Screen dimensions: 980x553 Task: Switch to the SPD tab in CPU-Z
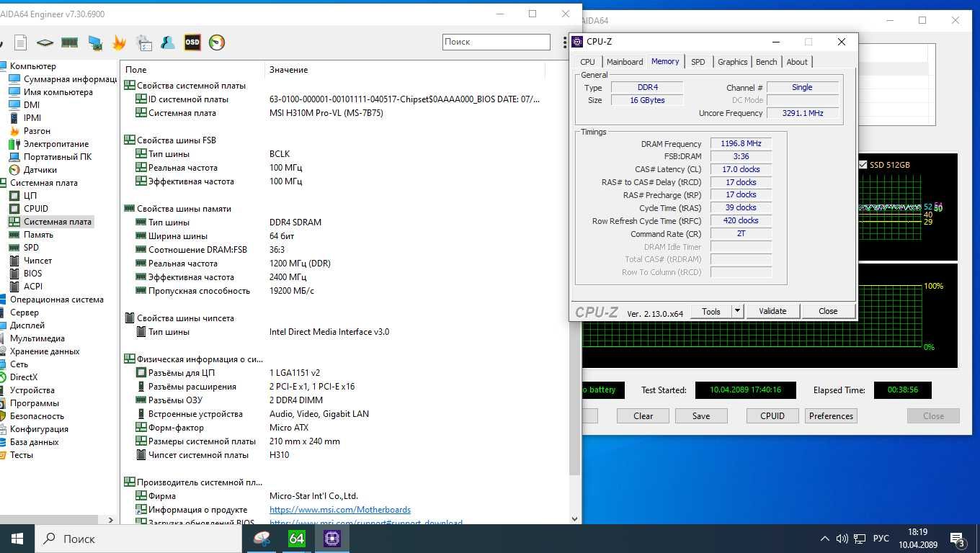click(698, 62)
